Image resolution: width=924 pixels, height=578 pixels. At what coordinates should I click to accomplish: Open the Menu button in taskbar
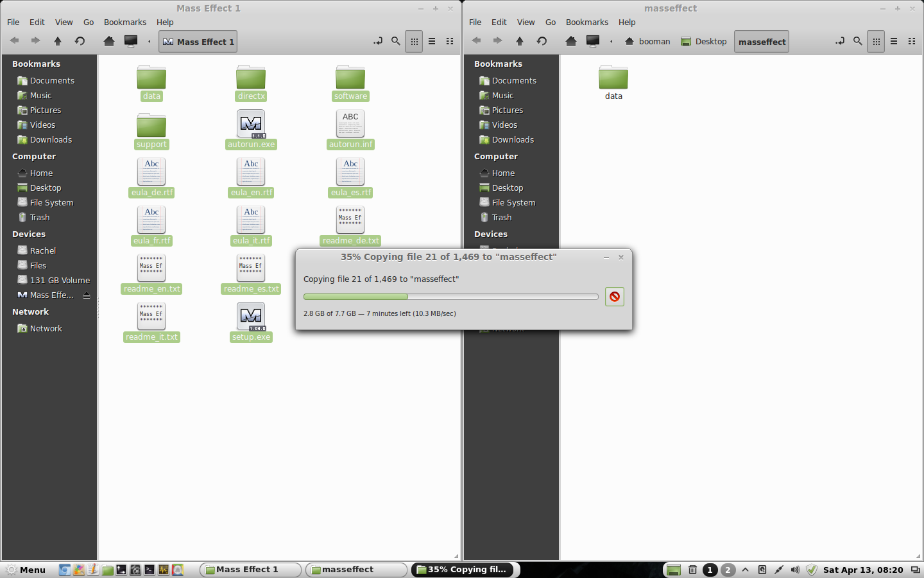(x=26, y=570)
